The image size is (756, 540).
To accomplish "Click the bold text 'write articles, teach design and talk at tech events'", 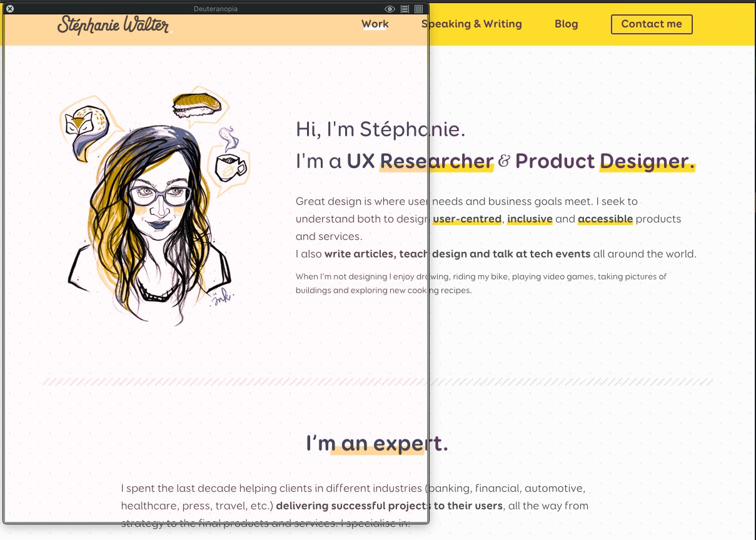I will pyautogui.click(x=457, y=254).
